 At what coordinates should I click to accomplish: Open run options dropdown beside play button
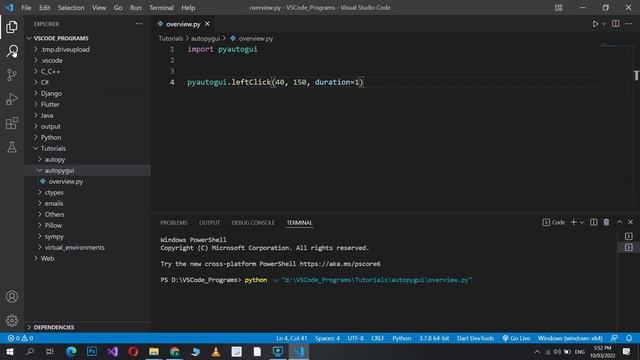pos(604,24)
